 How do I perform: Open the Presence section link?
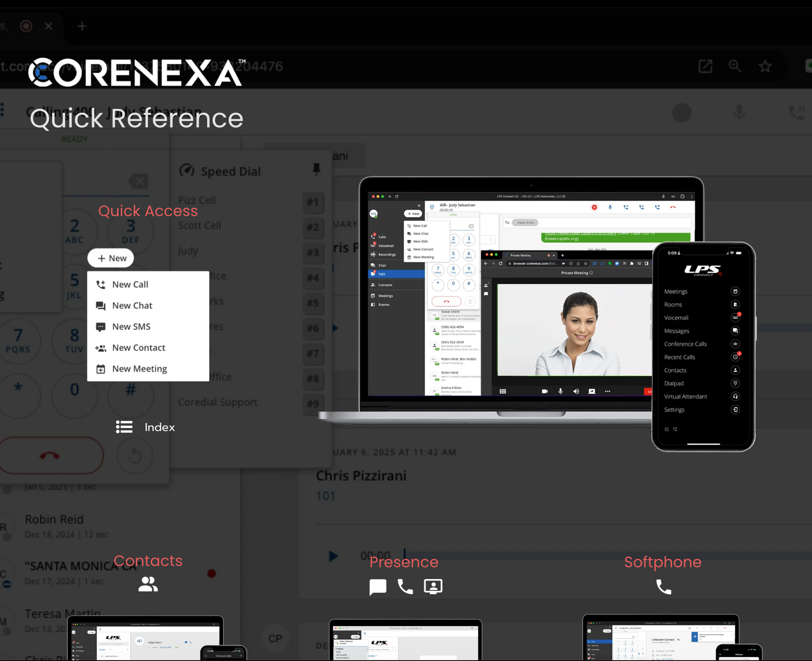pyautogui.click(x=404, y=562)
